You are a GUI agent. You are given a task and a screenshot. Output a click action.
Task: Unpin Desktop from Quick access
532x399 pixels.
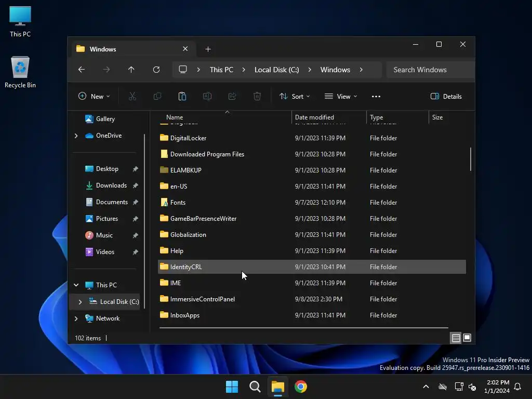(136, 169)
